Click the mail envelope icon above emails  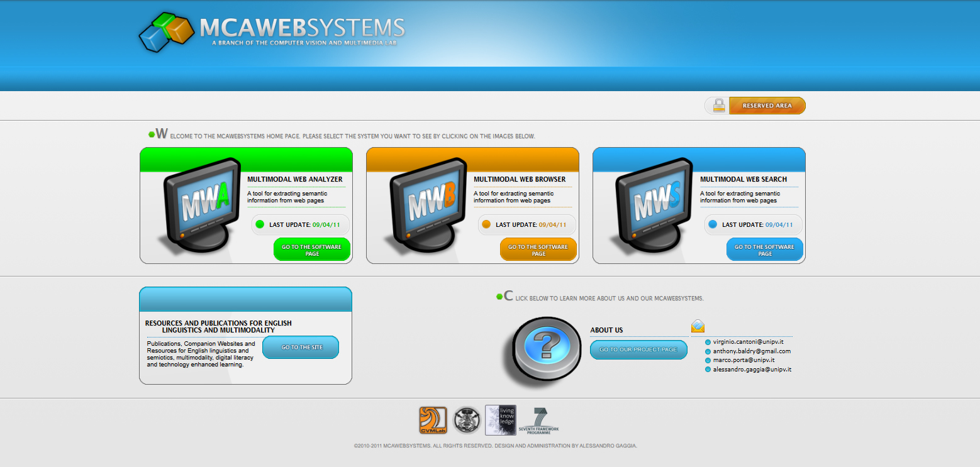pyautogui.click(x=698, y=326)
